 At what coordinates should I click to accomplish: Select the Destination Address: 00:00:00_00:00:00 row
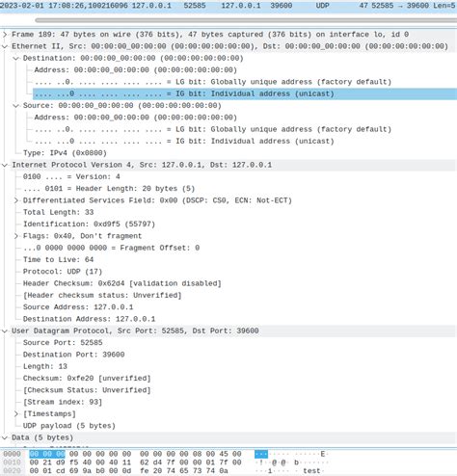pos(135,70)
